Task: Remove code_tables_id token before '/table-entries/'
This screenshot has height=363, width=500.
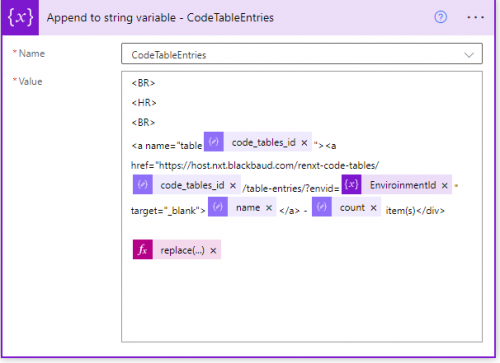Action: tap(233, 186)
